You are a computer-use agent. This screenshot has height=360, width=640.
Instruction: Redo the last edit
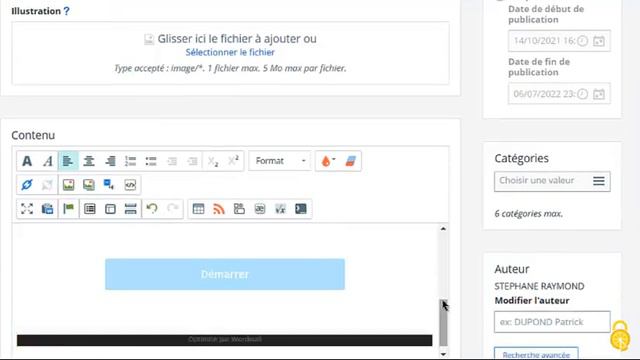pyautogui.click(x=173, y=209)
